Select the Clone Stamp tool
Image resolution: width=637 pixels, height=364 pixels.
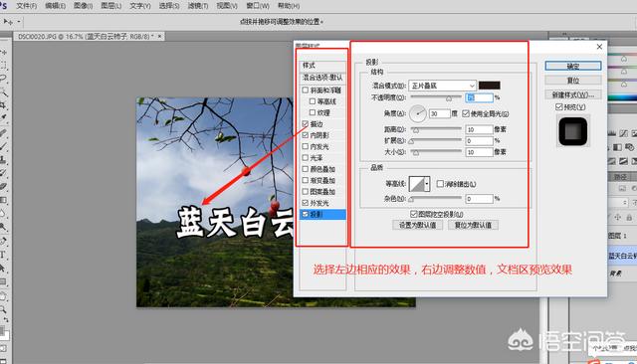point(3,159)
